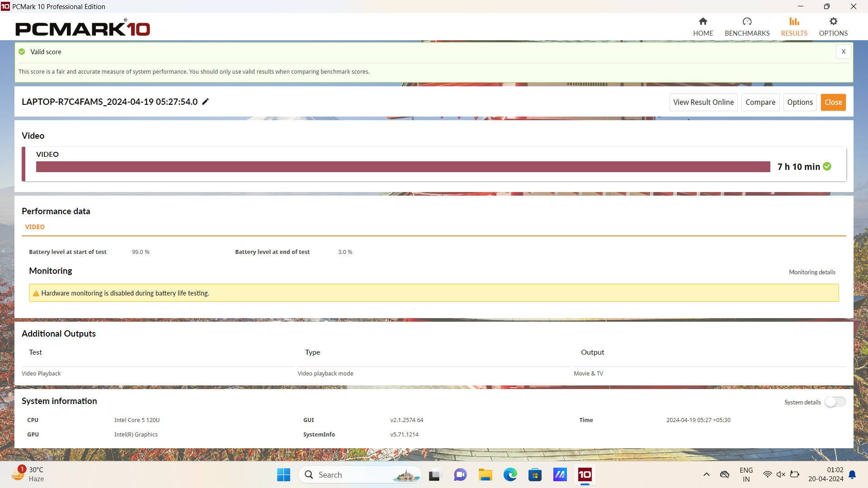Open Monitoring details link

pos(812,272)
